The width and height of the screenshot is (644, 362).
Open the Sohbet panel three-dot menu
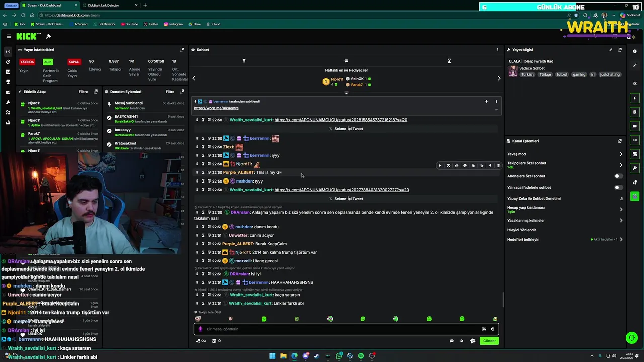(498, 50)
